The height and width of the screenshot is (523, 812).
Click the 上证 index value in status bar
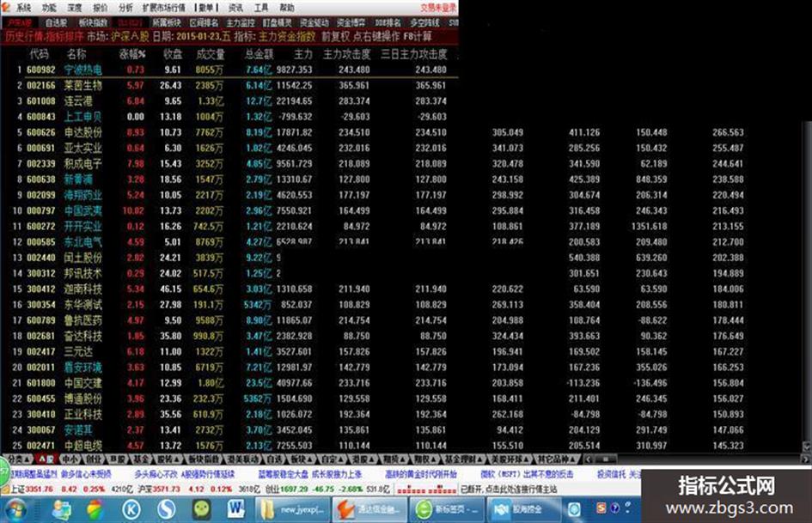click(39, 490)
